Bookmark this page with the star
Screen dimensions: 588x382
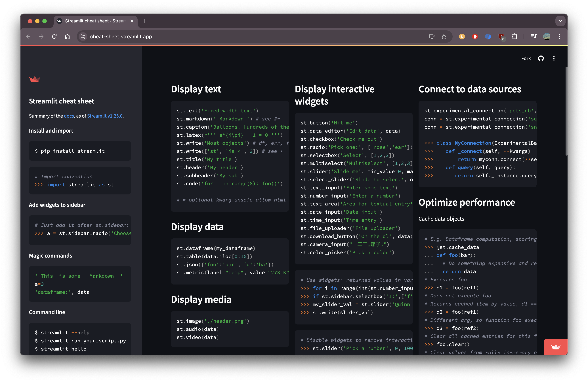pyautogui.click(x=444, y=37)
